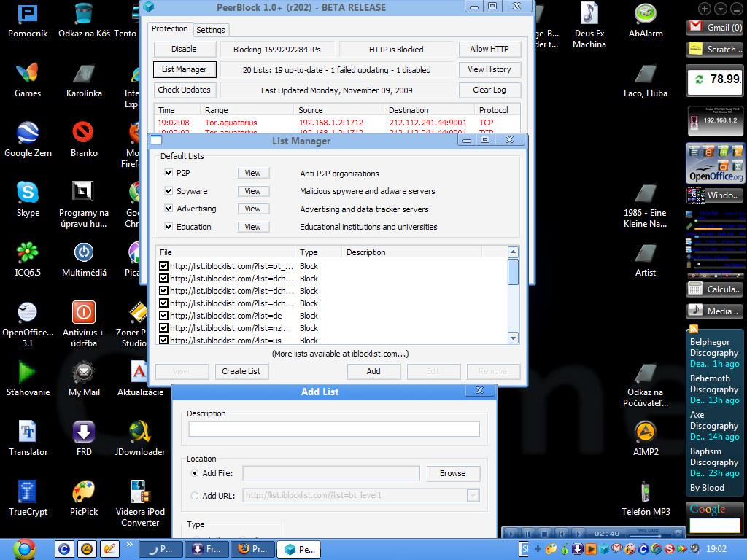Click the list scrollbar up arrow
Screen dimensions: 747x560
tap(513, 252)
